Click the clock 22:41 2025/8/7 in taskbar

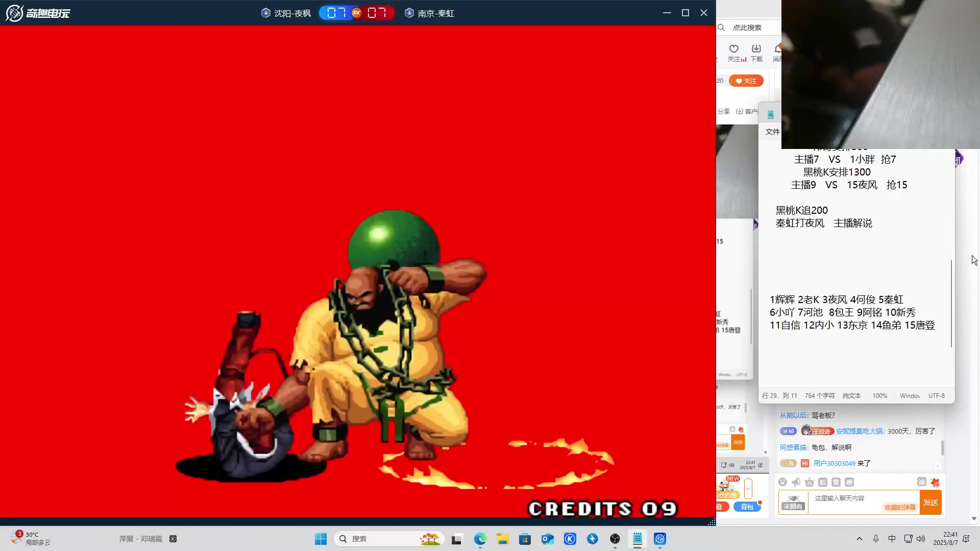(945, 539)
